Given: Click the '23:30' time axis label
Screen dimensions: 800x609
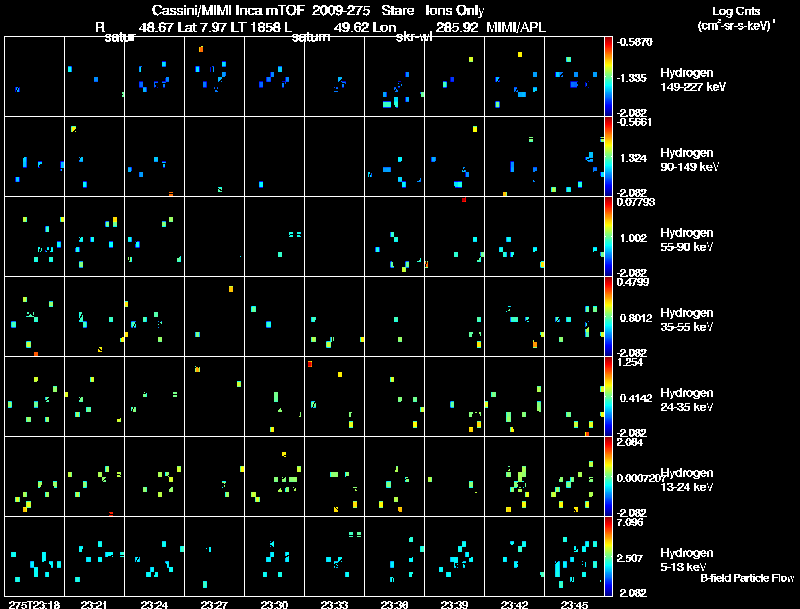Looking at the screenshot, I should click(x=274, y=605).
